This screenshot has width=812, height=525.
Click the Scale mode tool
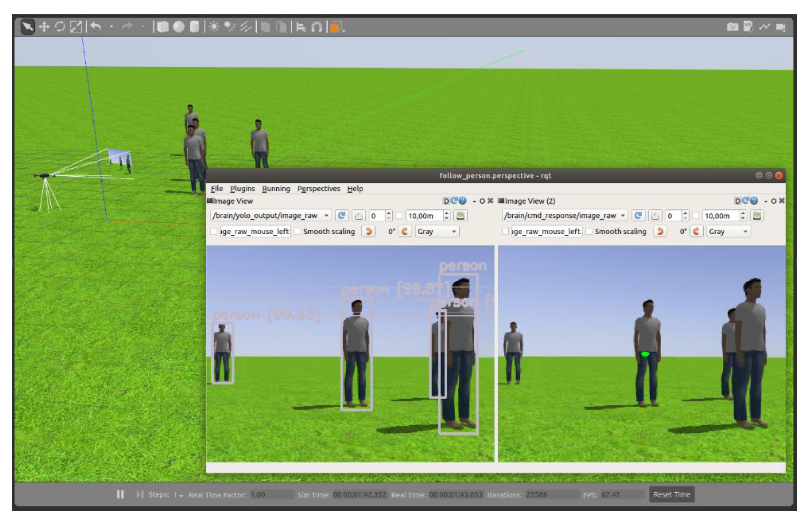click(x=76, y=27)
